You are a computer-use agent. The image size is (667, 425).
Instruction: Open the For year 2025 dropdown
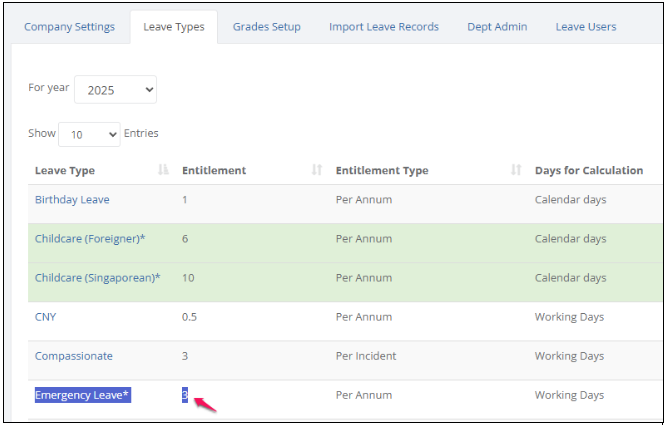tap(115, 89)
